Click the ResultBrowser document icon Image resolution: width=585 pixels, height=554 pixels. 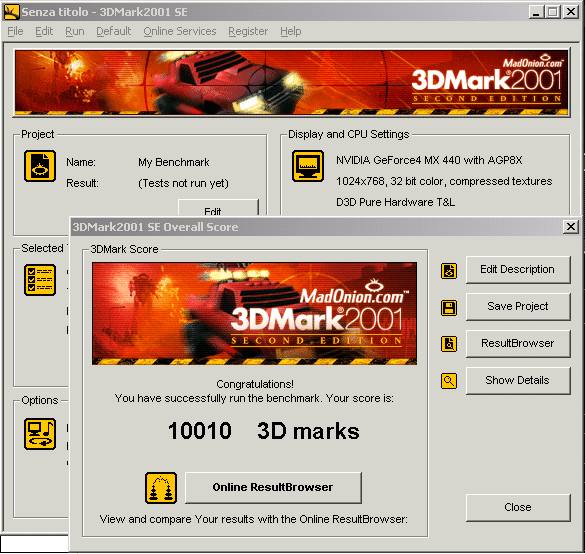pyautogui.click(x=449, y=344)
